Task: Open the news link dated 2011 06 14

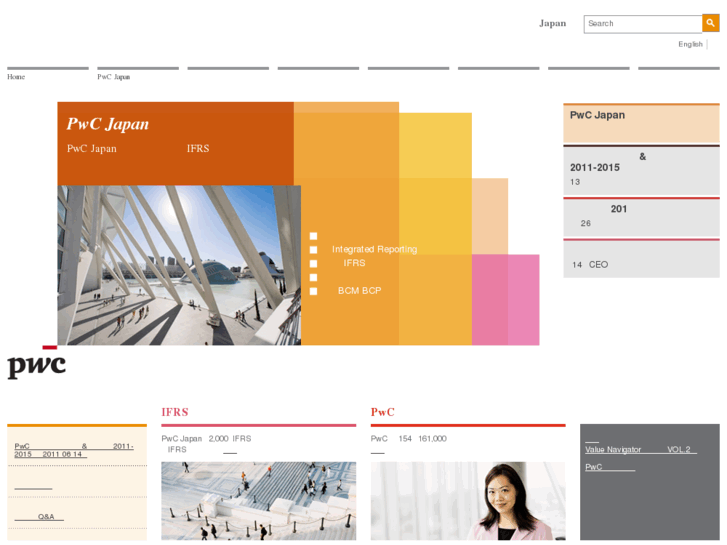Action: pos(74,450)
